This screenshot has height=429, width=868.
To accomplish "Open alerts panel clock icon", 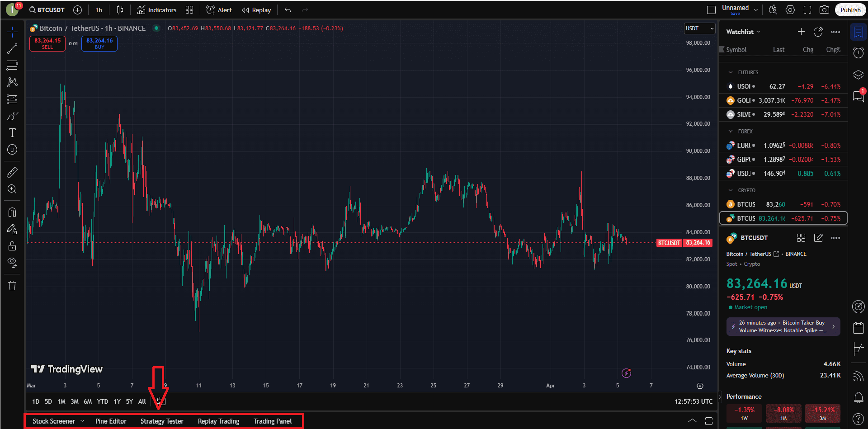I will coord(858,53).
